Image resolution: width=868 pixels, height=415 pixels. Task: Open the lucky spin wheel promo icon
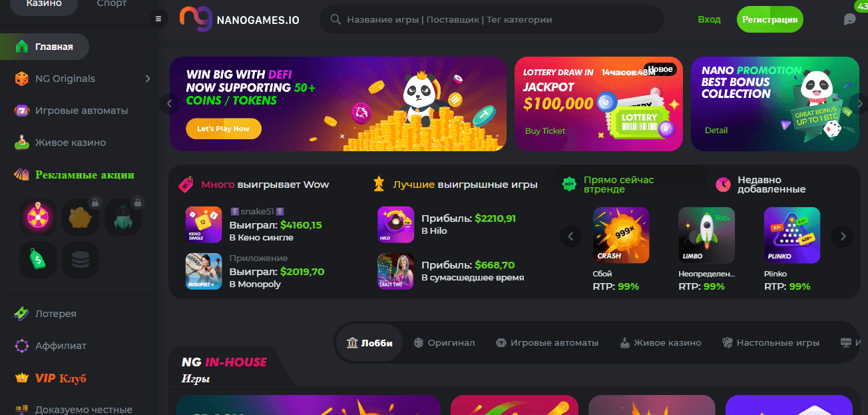point(38,217)
